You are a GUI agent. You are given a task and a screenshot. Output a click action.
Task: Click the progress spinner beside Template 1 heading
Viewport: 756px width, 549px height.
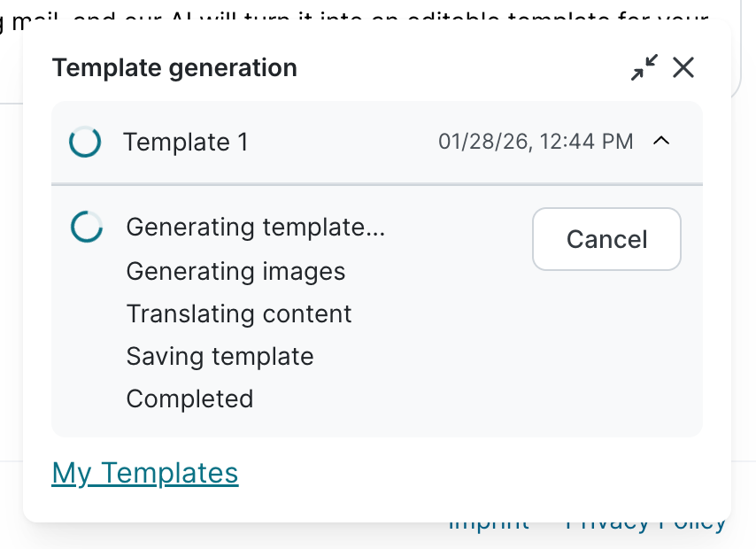(x=85, y=142)
